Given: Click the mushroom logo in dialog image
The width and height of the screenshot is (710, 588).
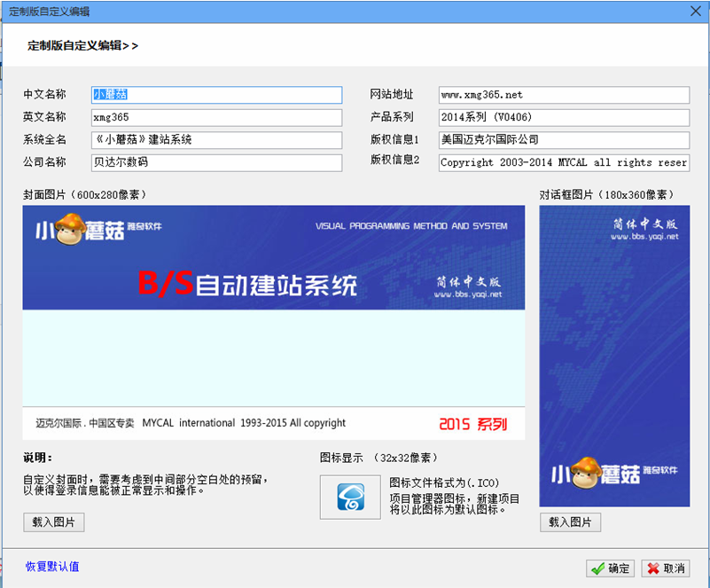Looking at the screenshot, I should tap(586, 473).
